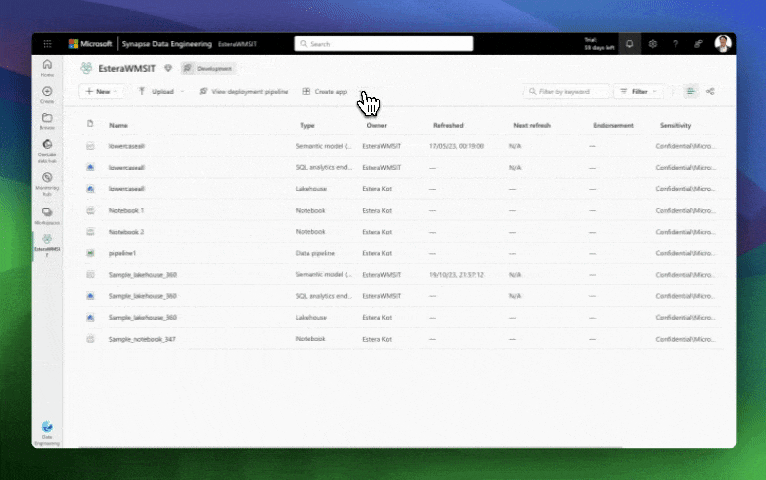Select EsteraWMSIT workspace in sidebar
This screenshot has width=766, height=480.
pyautogui.click(x=47, y=245)
